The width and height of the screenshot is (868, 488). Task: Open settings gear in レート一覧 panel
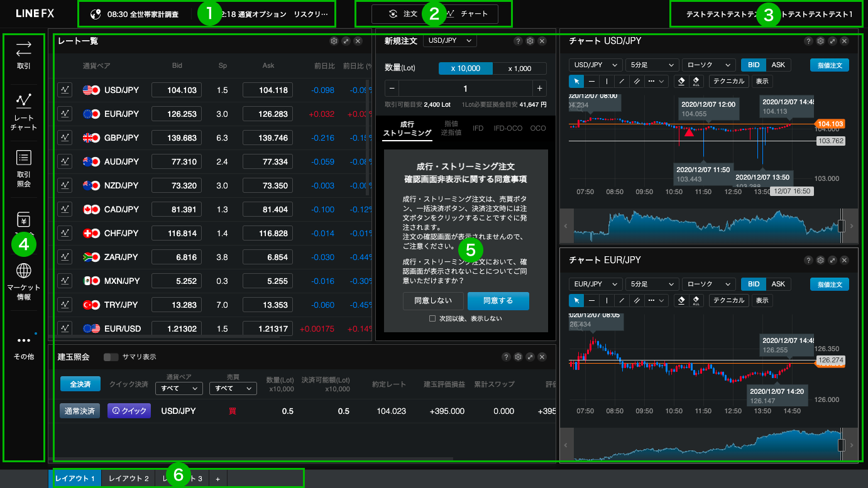pos(334,41)
